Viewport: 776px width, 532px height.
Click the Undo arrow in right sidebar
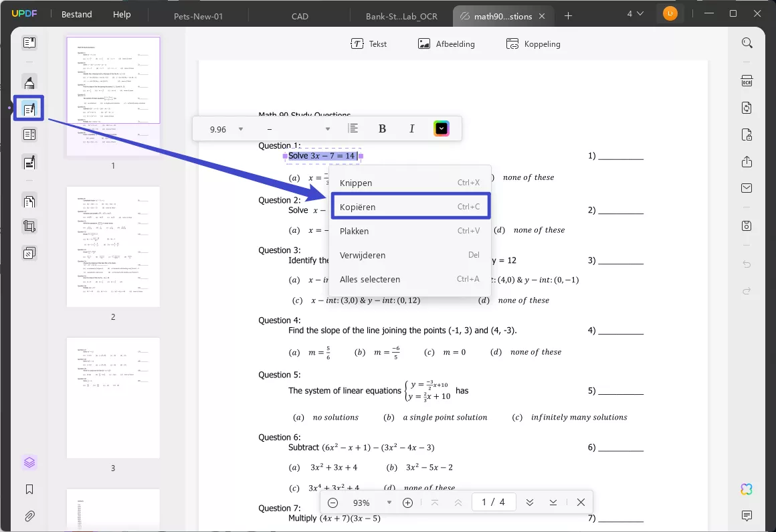click(747, 264)
